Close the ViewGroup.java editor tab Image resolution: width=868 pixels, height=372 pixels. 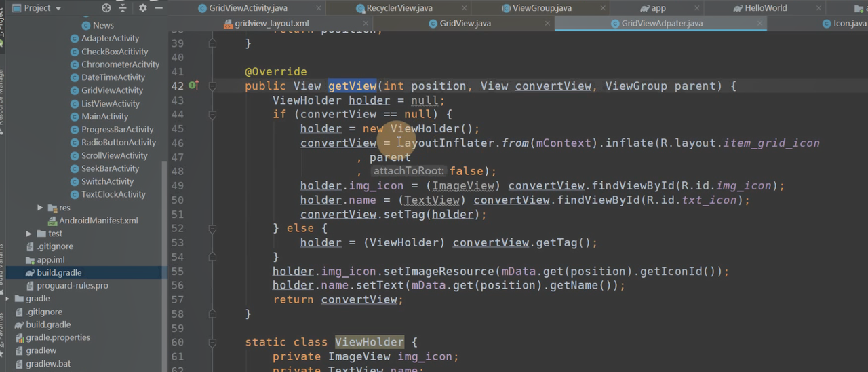(x=599, y=8)
